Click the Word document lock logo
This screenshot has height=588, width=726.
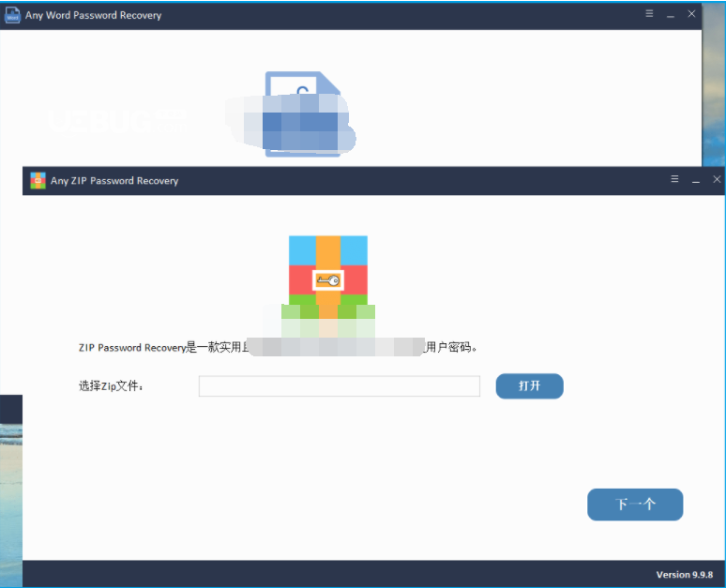303,113
